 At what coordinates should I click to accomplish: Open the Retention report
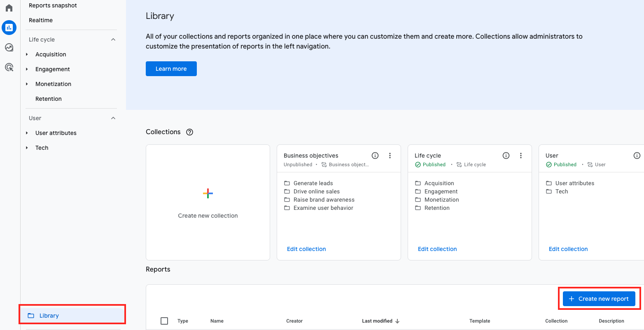48,98
